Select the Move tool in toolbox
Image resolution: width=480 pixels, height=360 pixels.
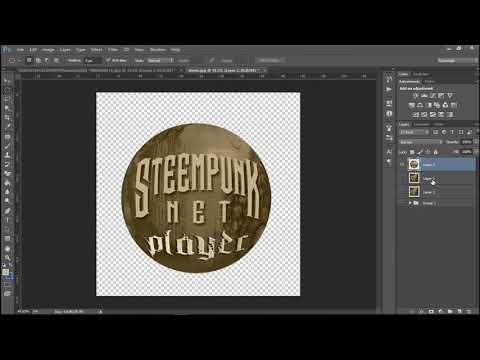point(7,81)
